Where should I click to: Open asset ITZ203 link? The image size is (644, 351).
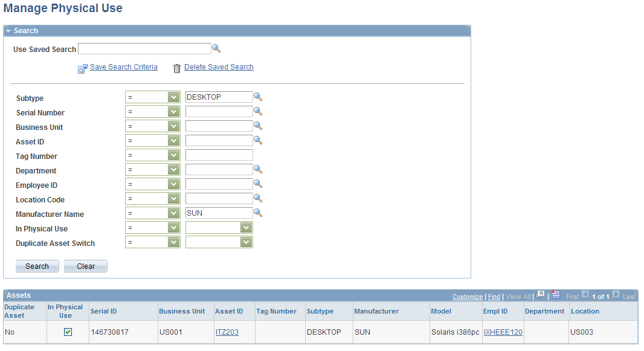[x=227, y=332]
